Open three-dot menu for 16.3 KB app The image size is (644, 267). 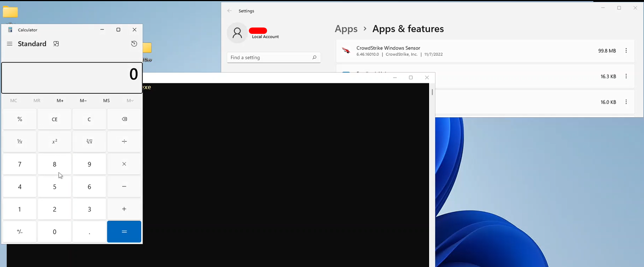pos(626,76)
